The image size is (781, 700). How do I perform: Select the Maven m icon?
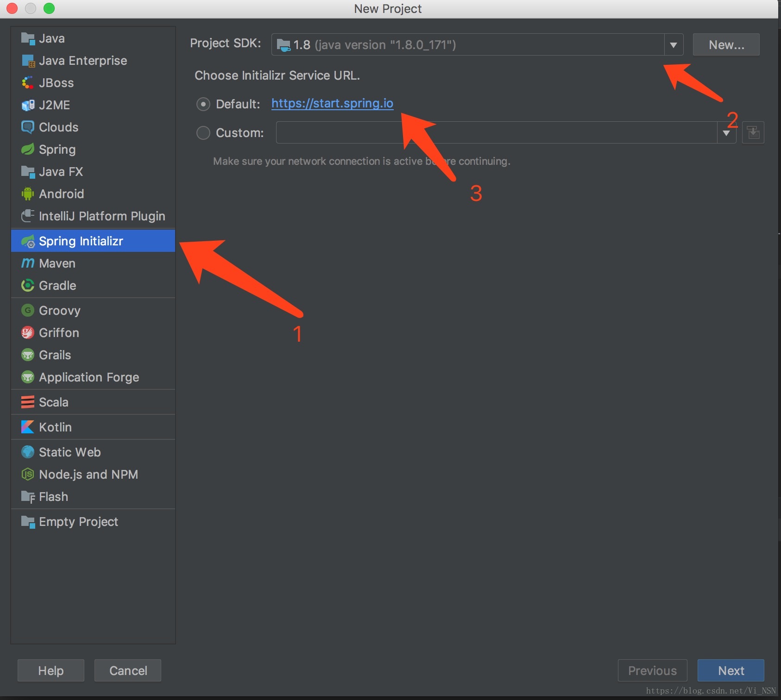[28, 263]
